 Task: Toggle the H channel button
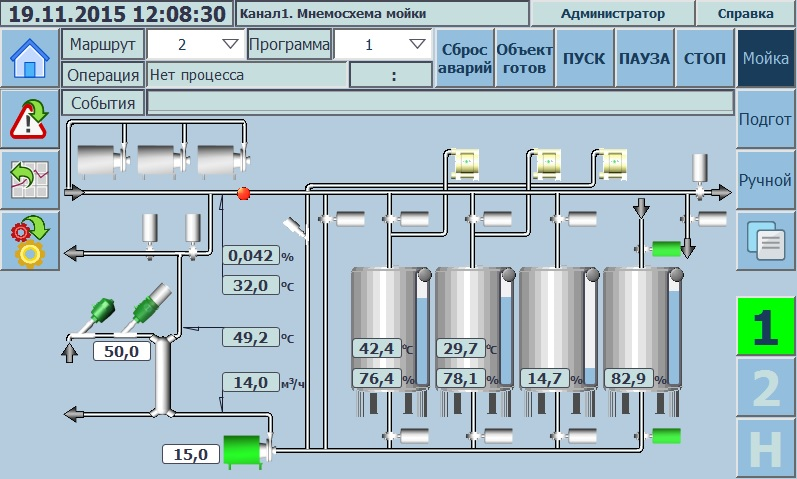coord(766,449)
